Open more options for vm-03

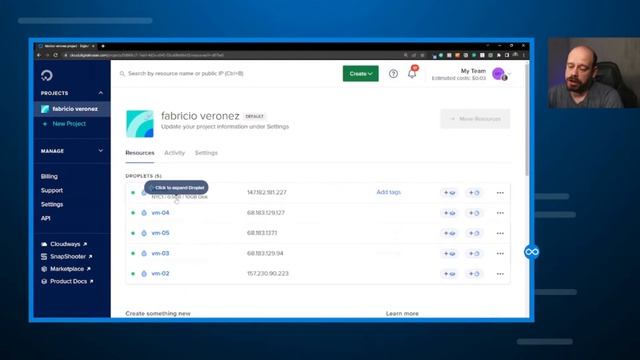pyautogui.click(x=500, y=253)
